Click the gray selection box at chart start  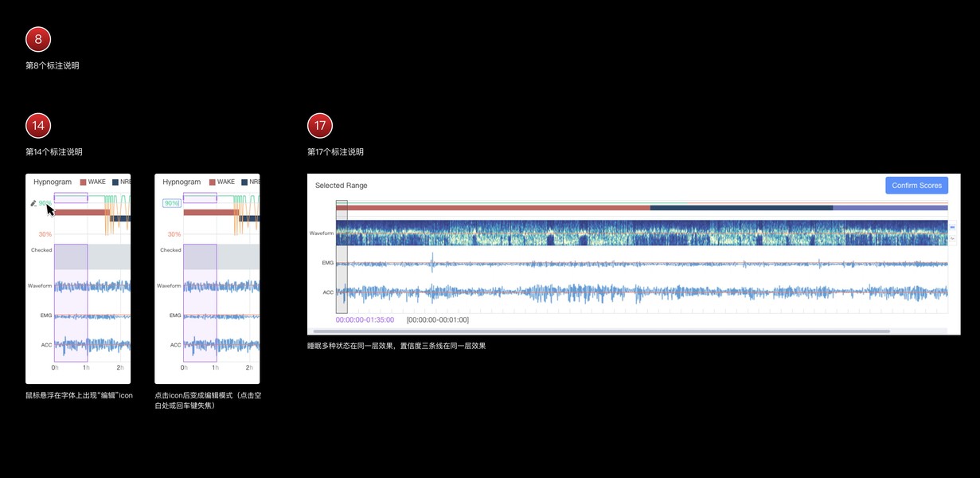coord(342,257)
